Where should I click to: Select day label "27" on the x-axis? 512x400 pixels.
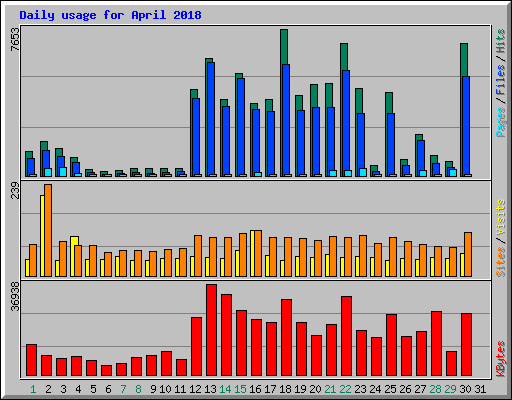pos(420,389)
